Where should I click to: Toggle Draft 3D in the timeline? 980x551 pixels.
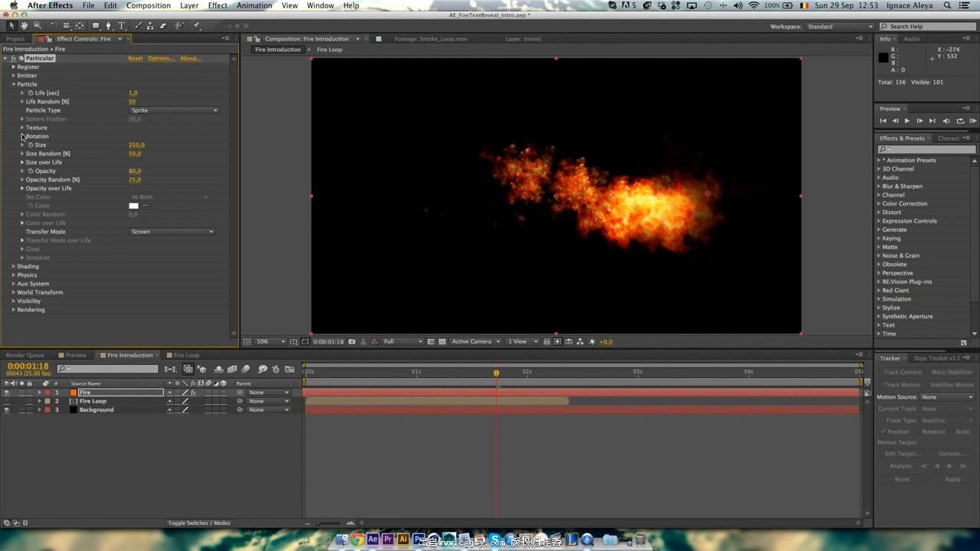[203, 369]
